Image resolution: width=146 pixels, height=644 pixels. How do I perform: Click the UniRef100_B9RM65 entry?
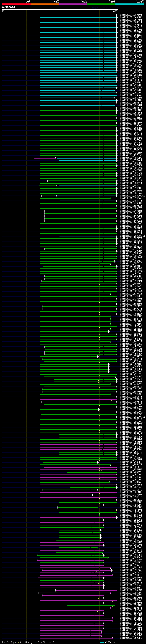pos(131,198)
